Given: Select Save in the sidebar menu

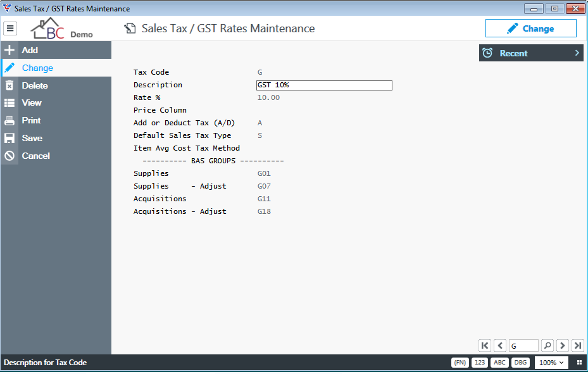Looking at the screenshot, I should click(56, 139).
